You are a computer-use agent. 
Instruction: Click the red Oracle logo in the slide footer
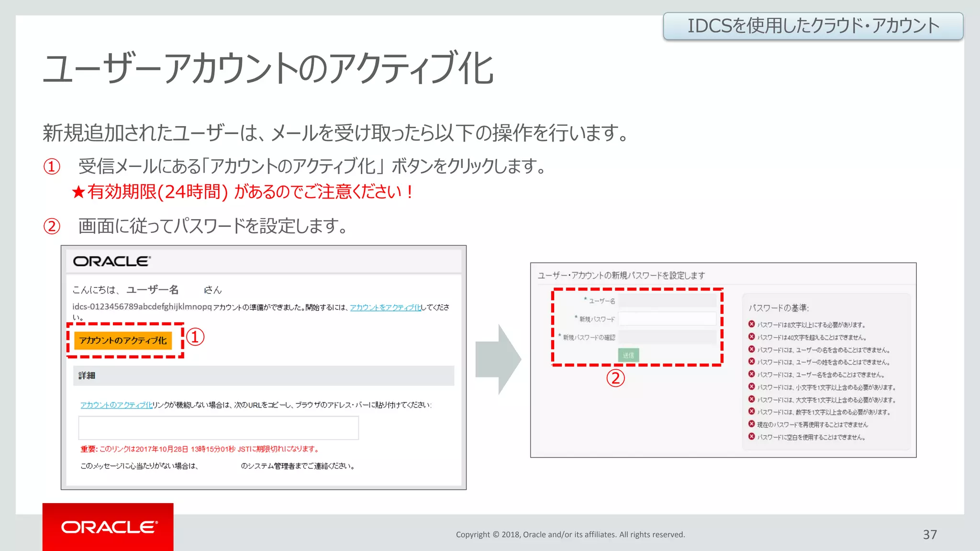[108, 527]
